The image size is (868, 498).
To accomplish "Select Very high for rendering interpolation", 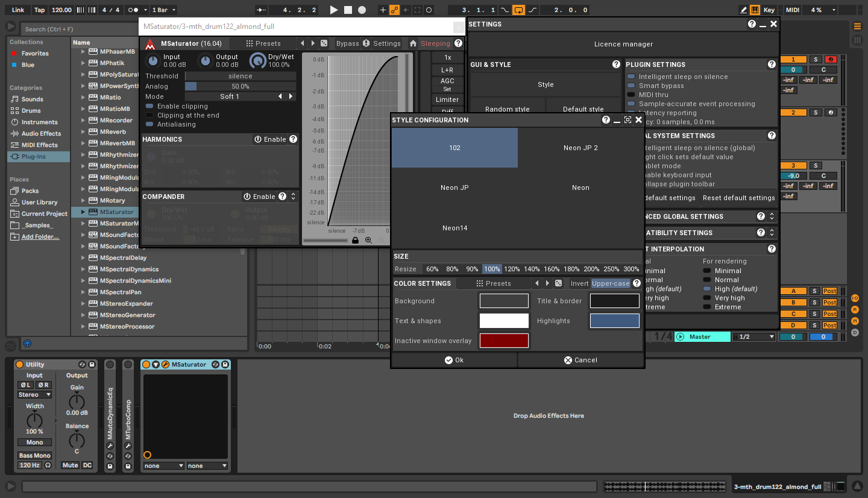I will pyautogui.click(x=707, y=298).
